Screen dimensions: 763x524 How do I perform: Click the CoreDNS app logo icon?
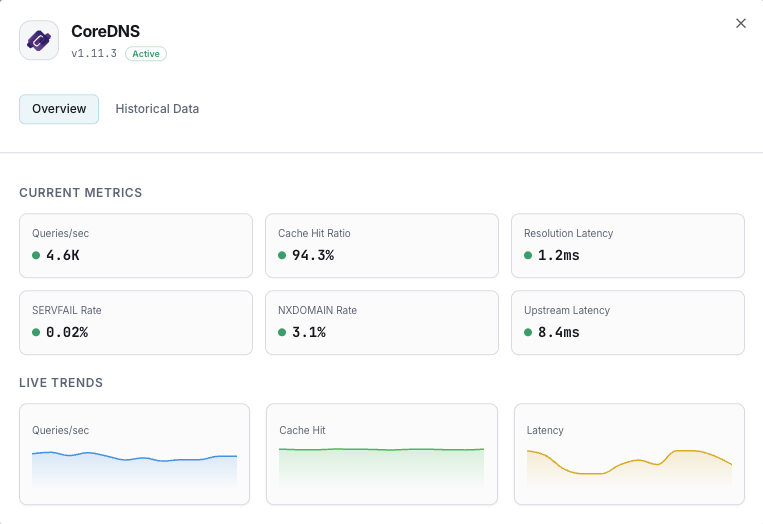pos(39,41)
